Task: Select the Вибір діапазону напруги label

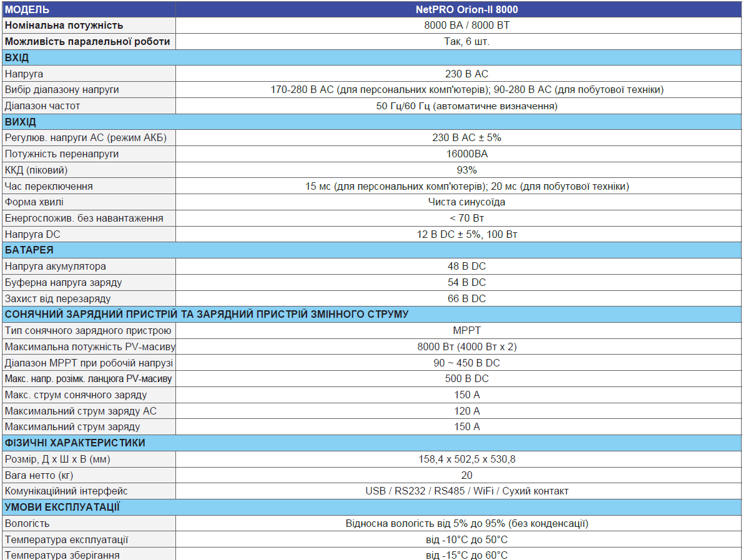Action: pyautogui.click(x=62, y=90)
